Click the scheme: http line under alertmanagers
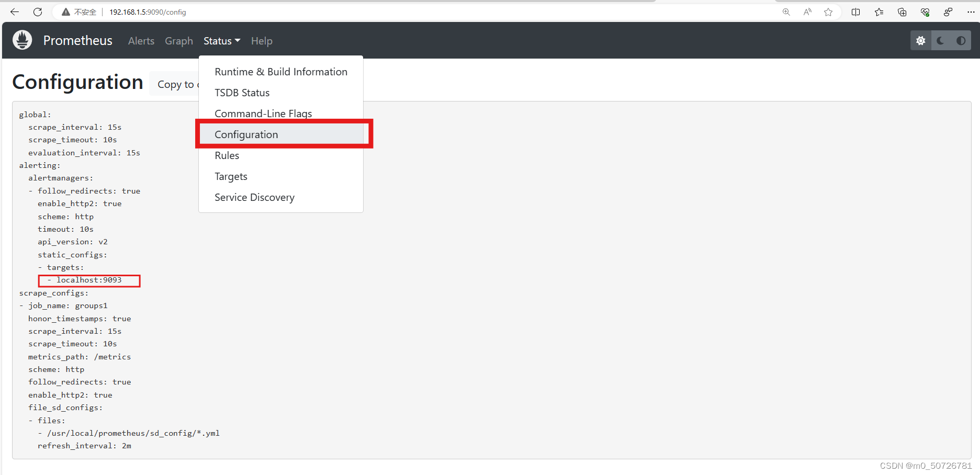Screen dimensions: 980x475 click(x=65, y=217)
